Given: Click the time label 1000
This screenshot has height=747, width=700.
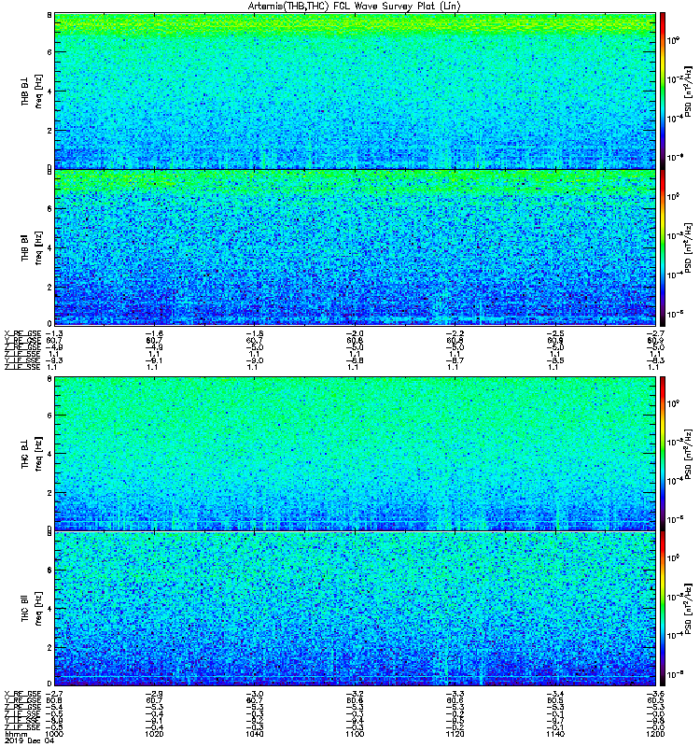Looking at the screenshot, I should (x=53, y=734).
